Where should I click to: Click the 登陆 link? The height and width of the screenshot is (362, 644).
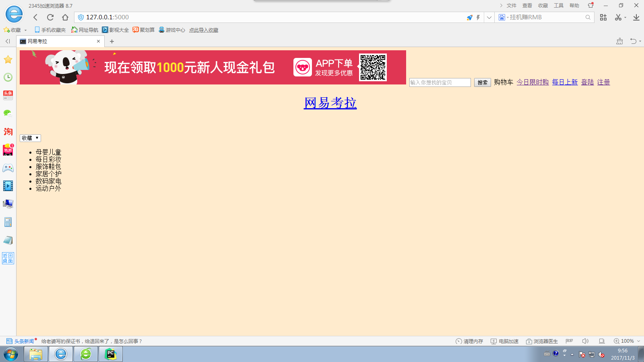click(587, 82)
